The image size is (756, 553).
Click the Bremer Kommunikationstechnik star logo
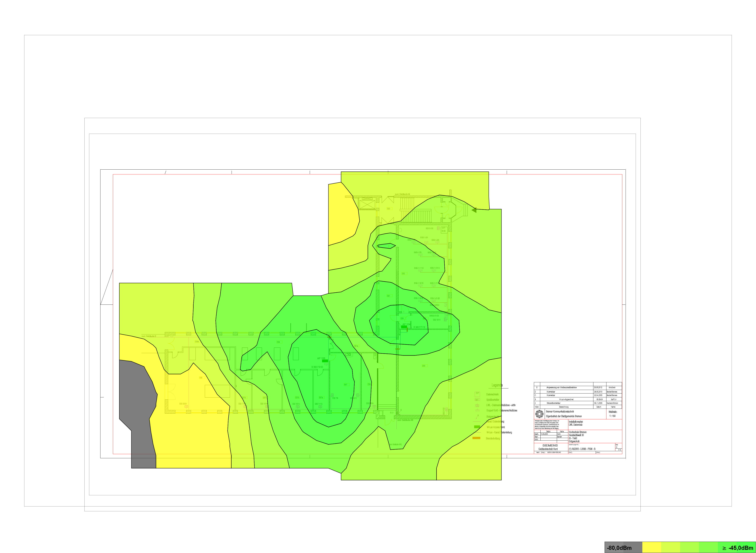pos(539,414)
